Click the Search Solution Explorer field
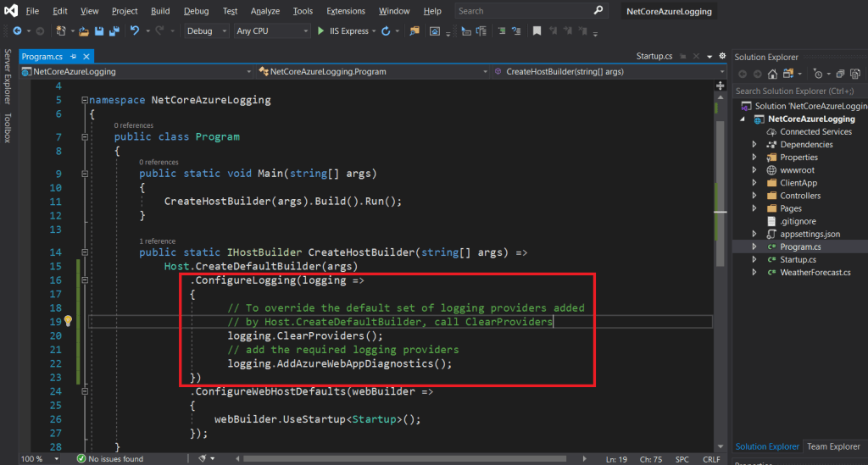 (x=797, y=91)
